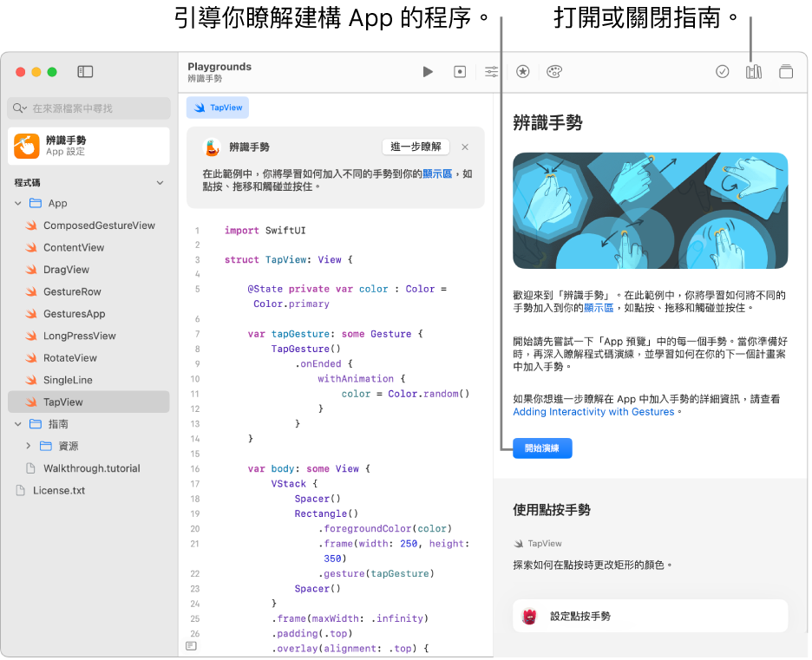This screenshot has width=812, height=660.
Task: Click the Playgrounds window title
Action: pos(219,67)
